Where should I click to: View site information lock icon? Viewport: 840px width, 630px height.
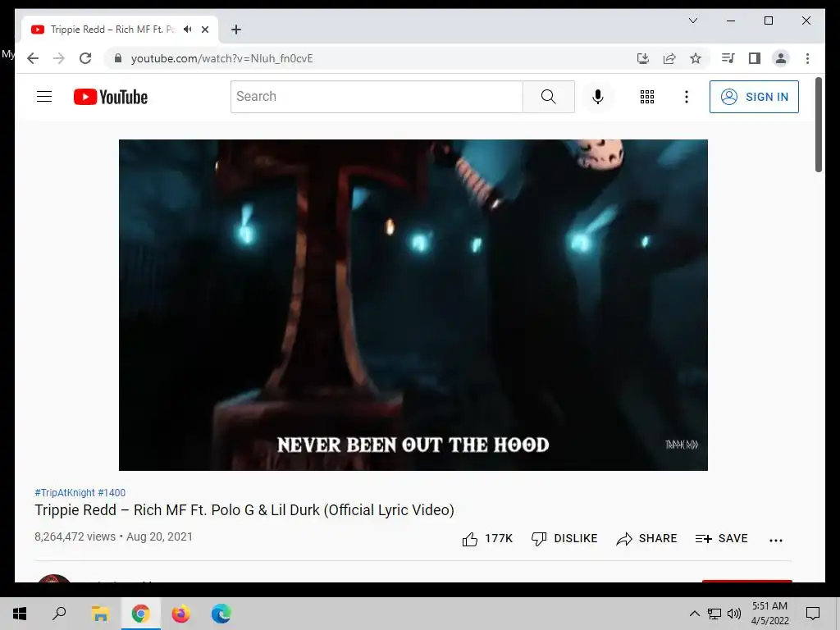pyautogui.click(x=118, y=58)
